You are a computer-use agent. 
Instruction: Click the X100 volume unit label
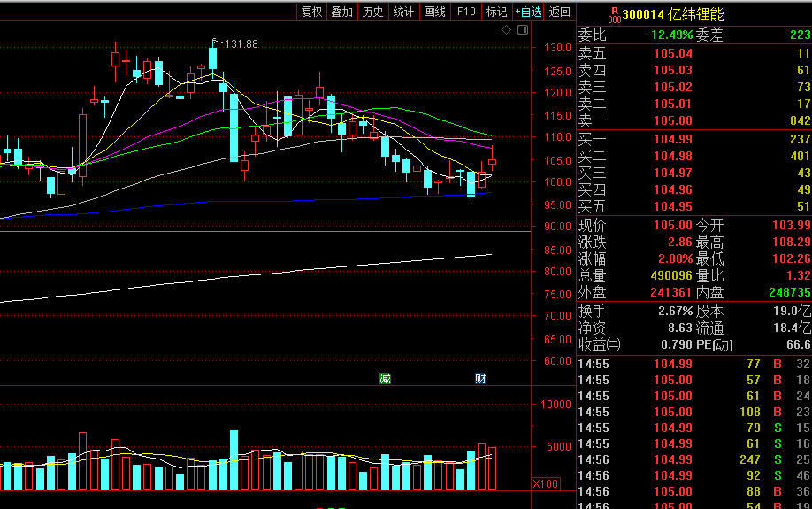tap(545, 484)
